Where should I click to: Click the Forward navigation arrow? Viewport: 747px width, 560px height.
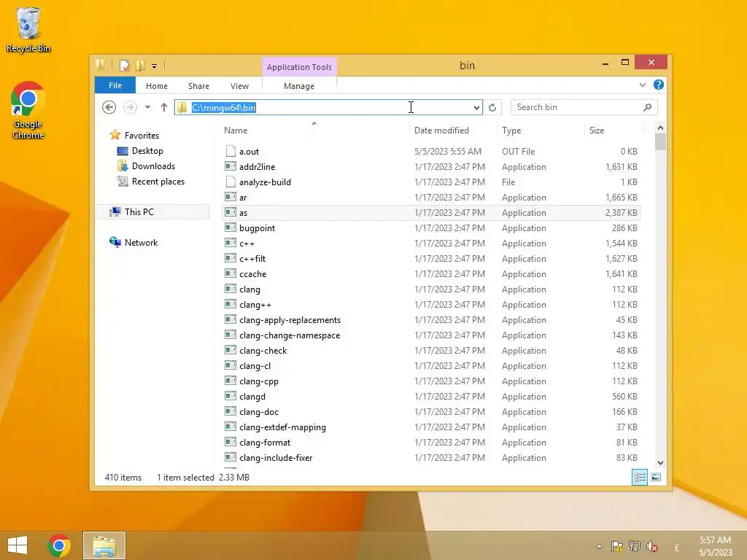click(130, 108)
